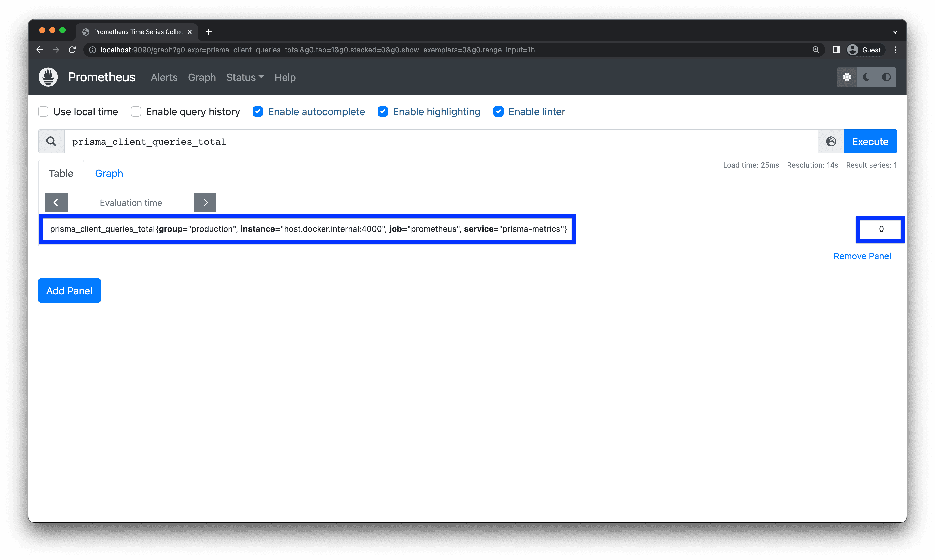The width and height of the screenshot is (935, 560).
Task: Enable the Use local time checkbox
Action: pos(43,111)
